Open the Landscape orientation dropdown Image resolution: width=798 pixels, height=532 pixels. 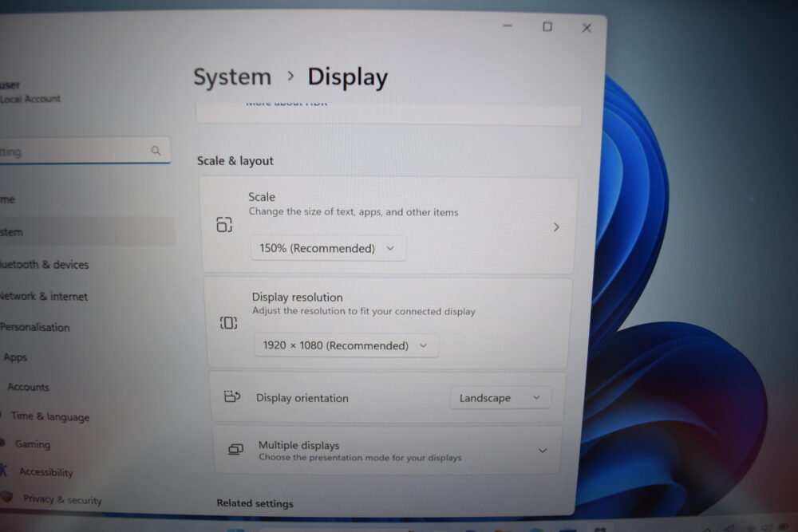[500, 398]
